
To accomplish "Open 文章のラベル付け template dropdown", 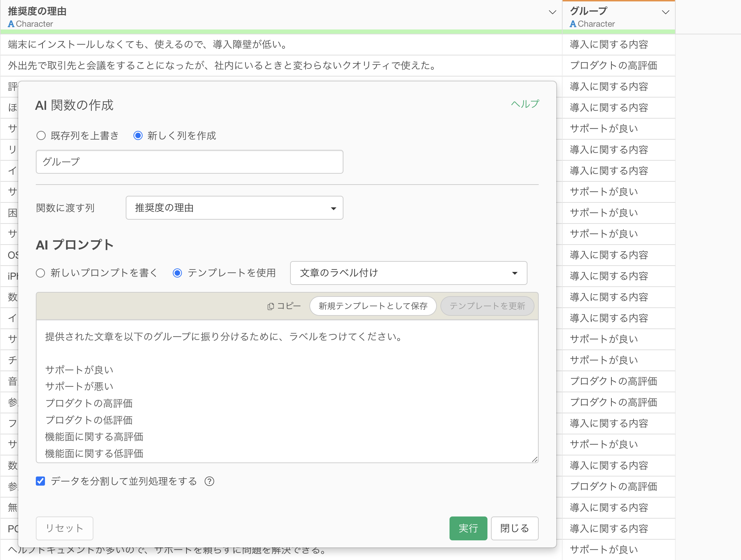I will pos(408,273).
